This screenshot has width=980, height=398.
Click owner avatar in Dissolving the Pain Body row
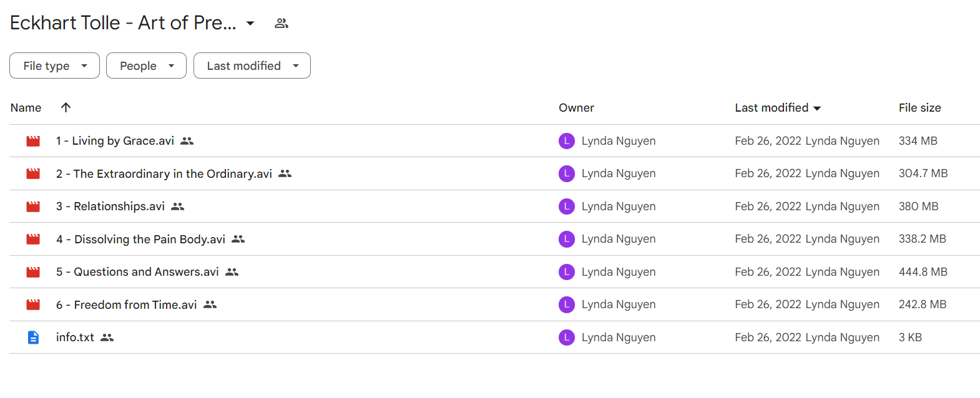click(x=567, y=239)
